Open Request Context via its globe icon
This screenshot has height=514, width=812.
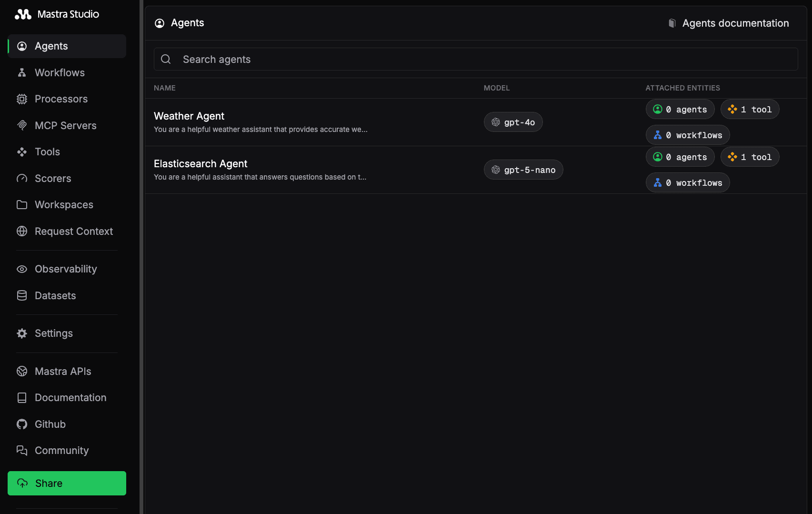tap(22, 231)
